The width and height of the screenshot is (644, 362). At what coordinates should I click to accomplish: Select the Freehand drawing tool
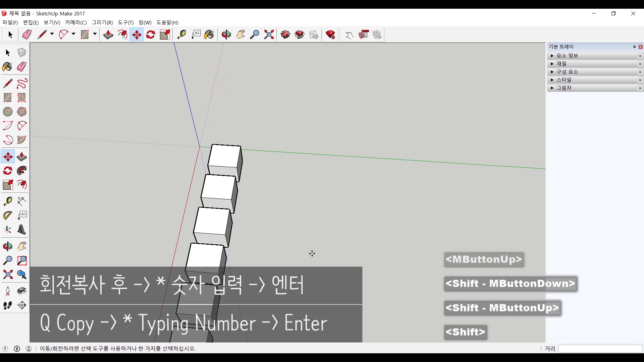point(22,83)
